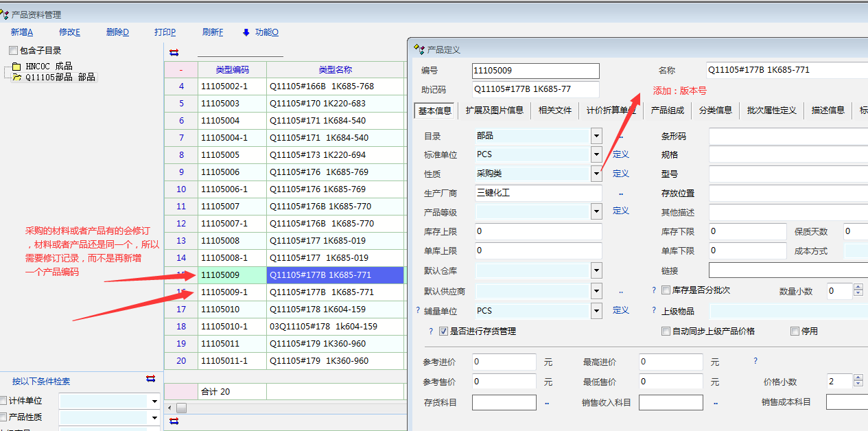Open the 性质 dropdown list

[x=596, y=174]
